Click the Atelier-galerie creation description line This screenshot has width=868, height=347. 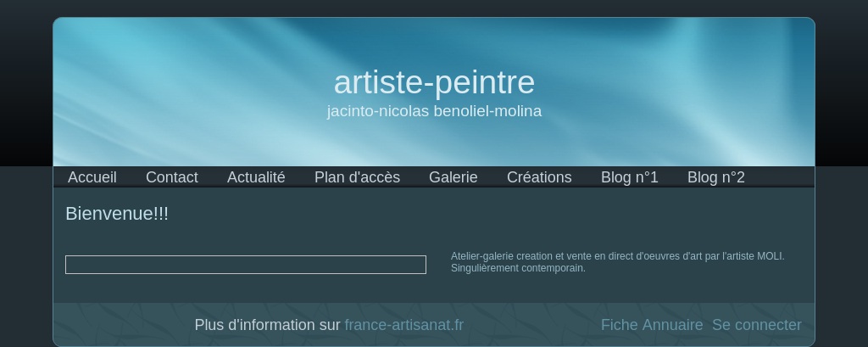618,256
